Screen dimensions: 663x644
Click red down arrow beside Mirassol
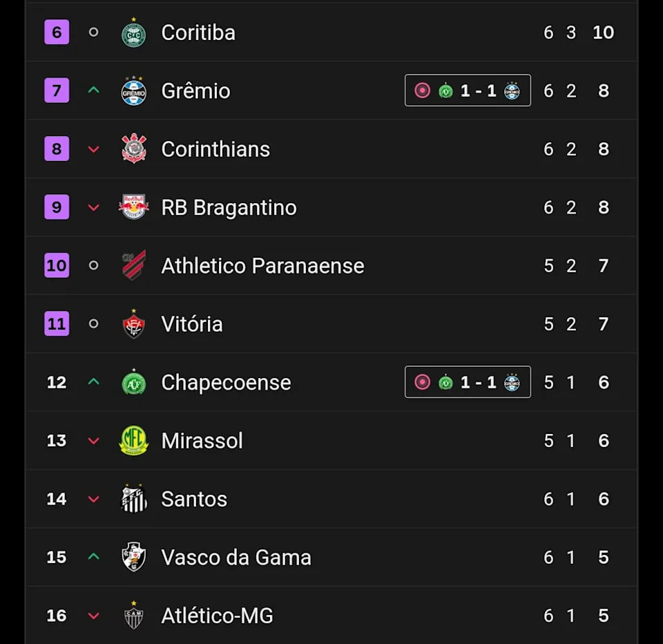[94, 441]
